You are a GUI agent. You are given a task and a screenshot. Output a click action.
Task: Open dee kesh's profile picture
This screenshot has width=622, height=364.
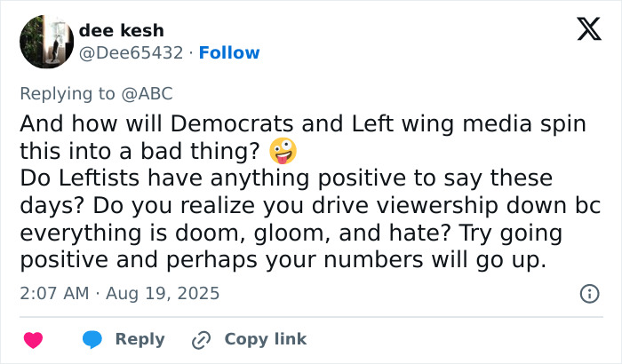(45, 41)
